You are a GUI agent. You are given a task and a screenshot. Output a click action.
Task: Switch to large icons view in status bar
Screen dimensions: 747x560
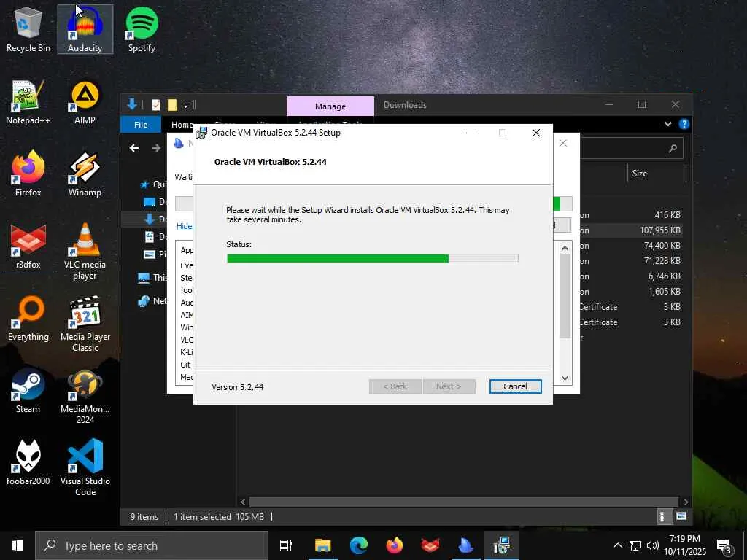click(x=681, y=516)
